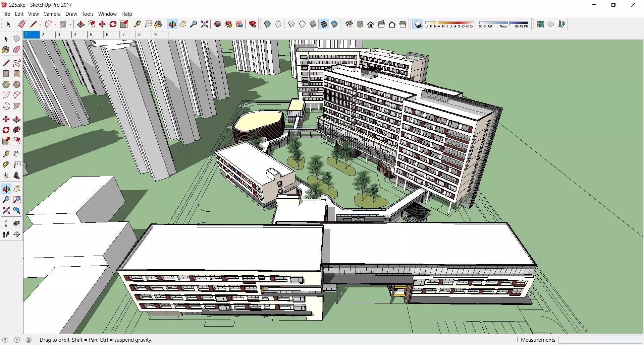
Task: Enable Shaded With Textures style
Action: tap(324, 24)
